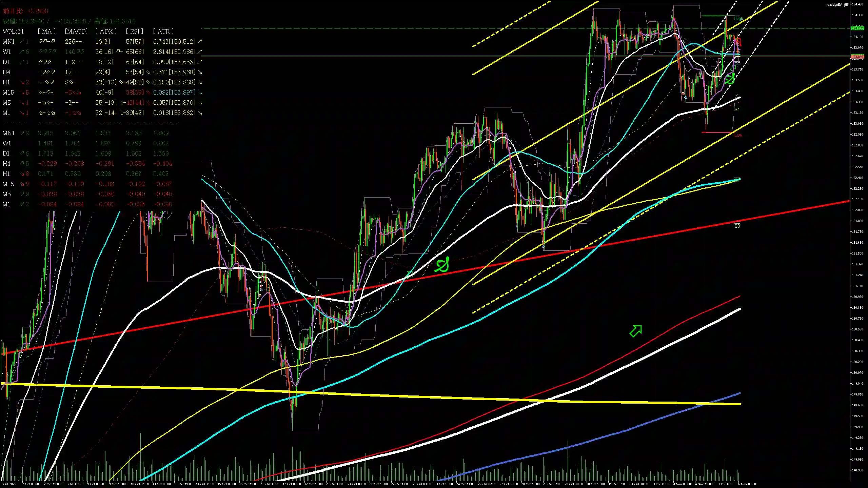Click the [RSI] column header
Image resolution: width=868 pixels, height=488 pixels.
tap(135, 31)
